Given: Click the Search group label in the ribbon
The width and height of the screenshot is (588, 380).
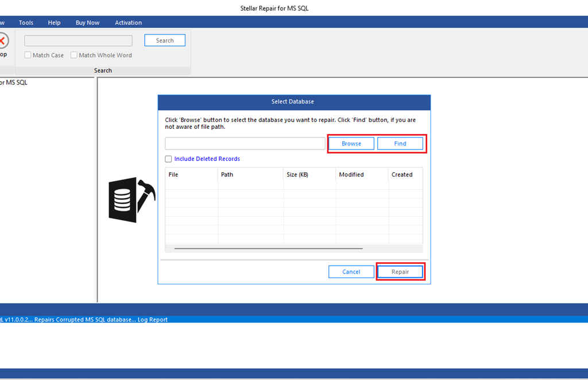Looking at the screenshot, I should 103,71.
